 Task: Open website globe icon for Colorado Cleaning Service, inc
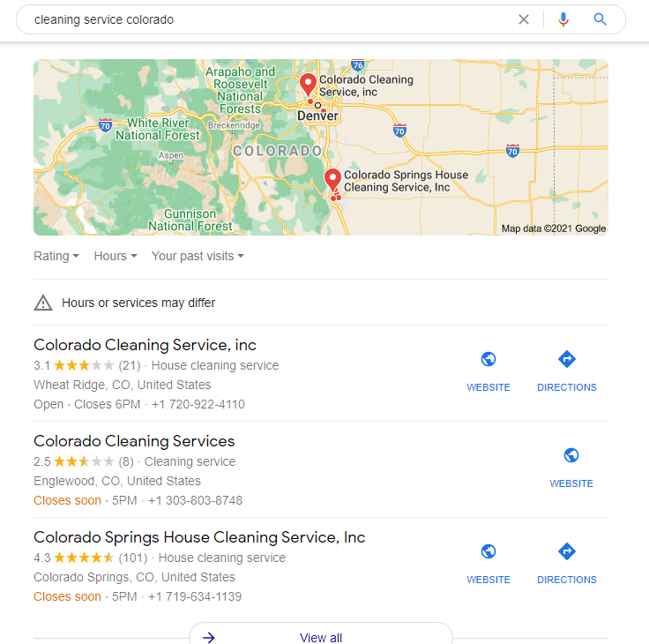click(x=489, y=359)
